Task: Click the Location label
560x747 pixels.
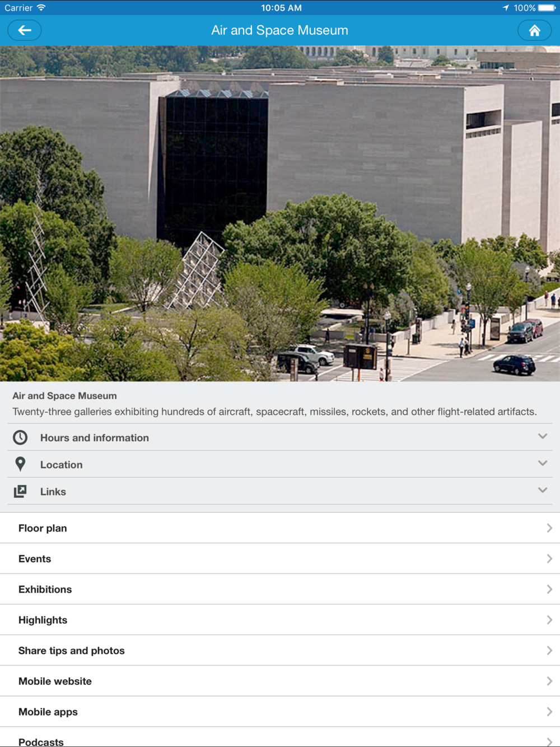Action: 62,465
